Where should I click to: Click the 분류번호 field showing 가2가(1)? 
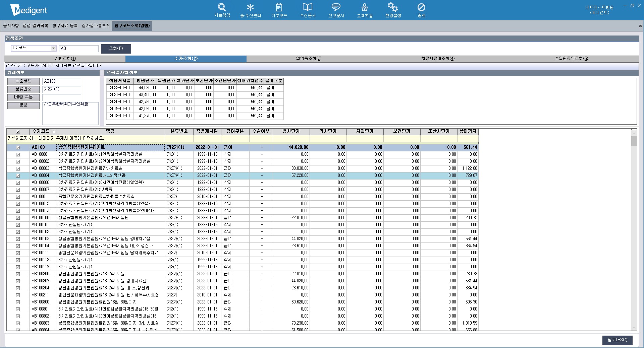click(x=62, y=89)
